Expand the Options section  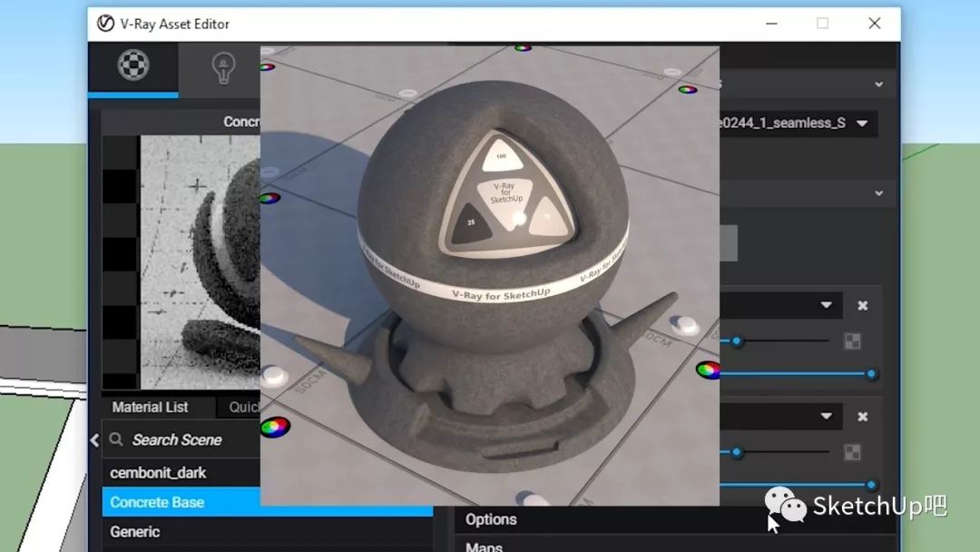coord(491,519)
